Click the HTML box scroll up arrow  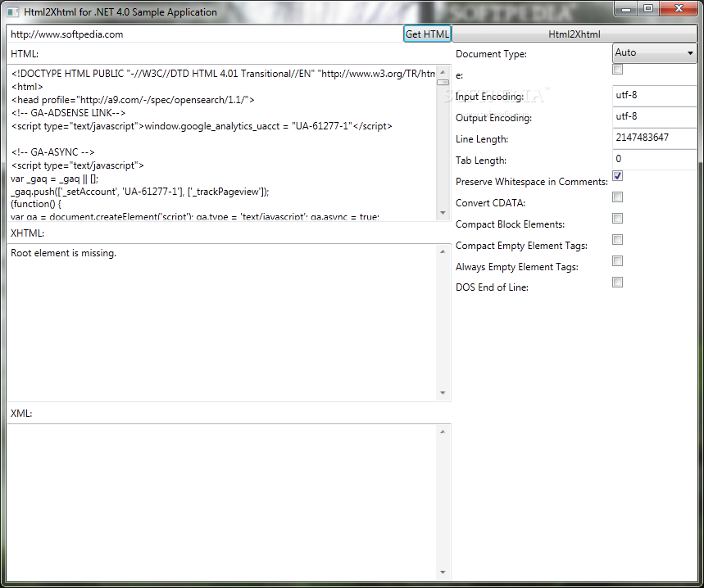[x=443, y=72]
